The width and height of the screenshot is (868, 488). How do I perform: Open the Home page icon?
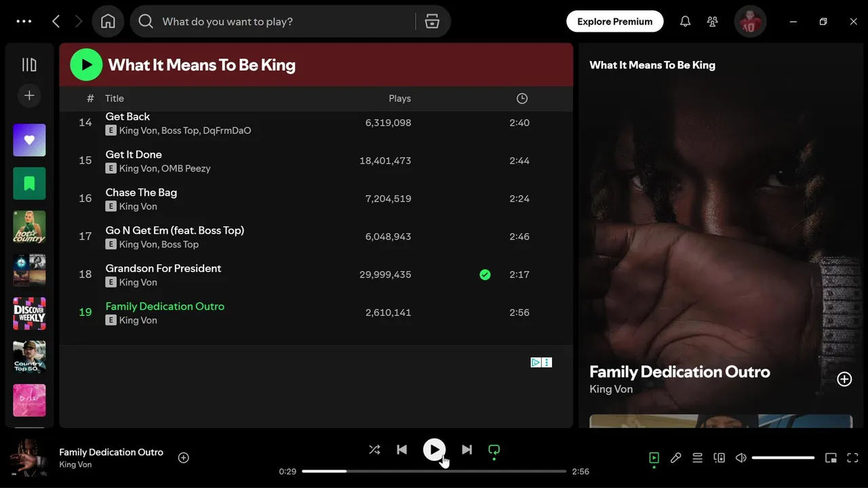(x=108, y=22)
